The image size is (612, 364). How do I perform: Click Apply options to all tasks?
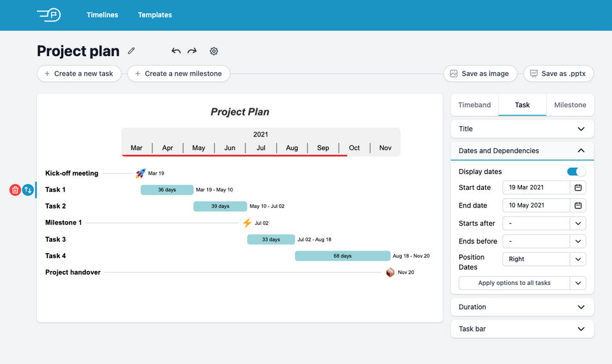click(514, 283)
